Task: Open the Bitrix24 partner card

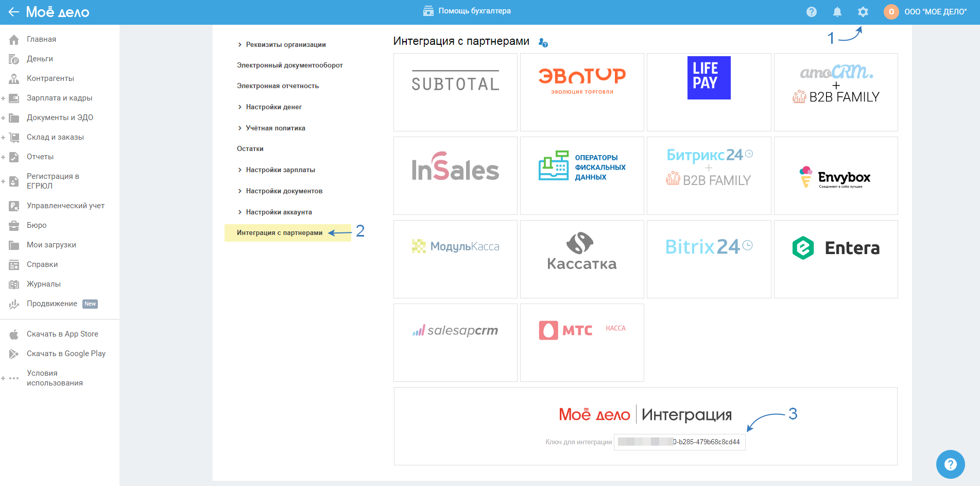Action: tap(709, 259)
